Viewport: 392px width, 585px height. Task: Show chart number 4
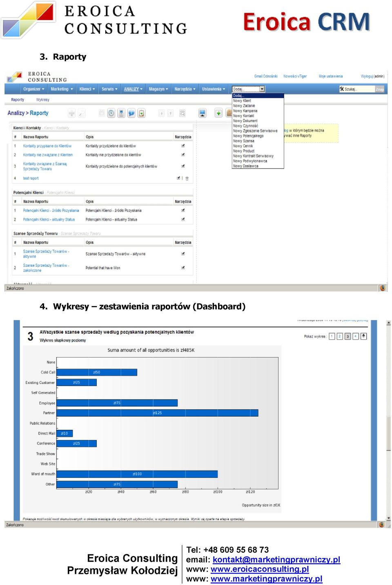(x=356, y=336)
